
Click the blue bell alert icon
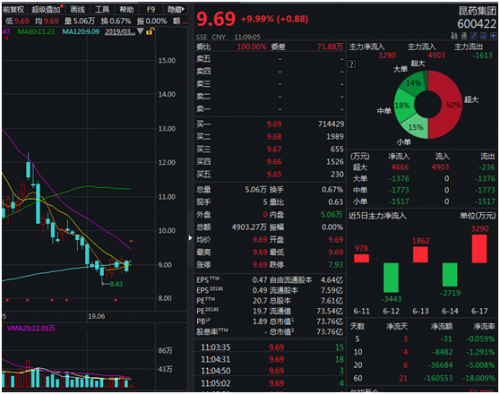(483, 36)
